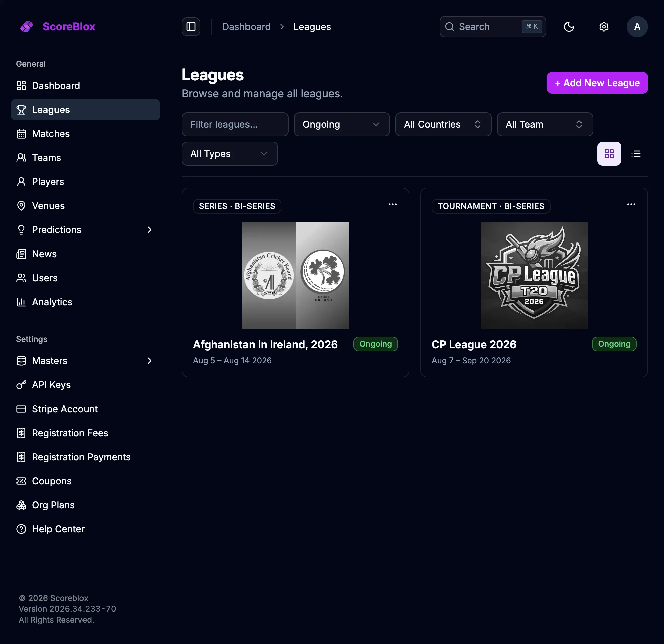The image size is (664, 644).
Task: Collapse the sidebar panel toggle
Action: point(191,27)
